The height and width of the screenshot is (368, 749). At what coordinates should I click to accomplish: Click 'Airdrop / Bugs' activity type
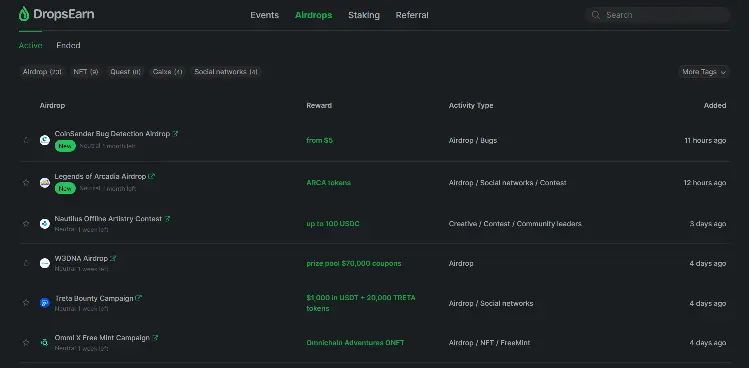(x=473, y=141)
